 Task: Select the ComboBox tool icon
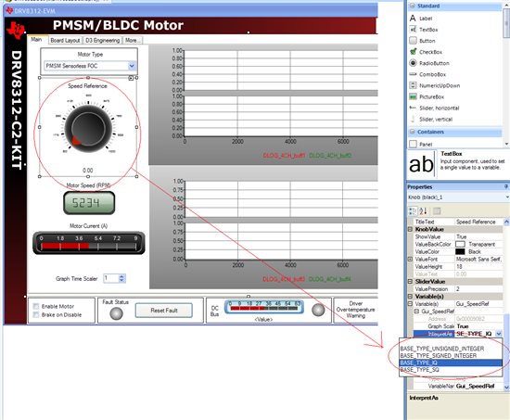[413, 74]
